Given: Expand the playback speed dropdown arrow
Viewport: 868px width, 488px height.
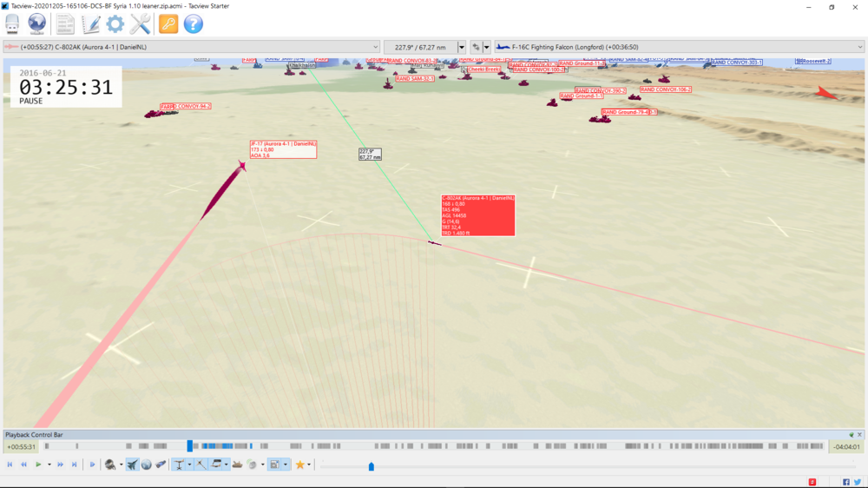Looking at the screenshot, I should pyautogui.click(x=49, y=465).
